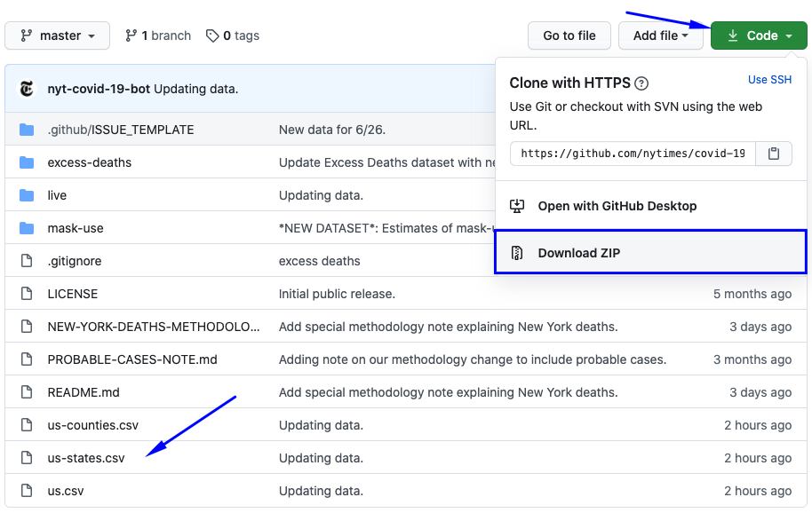The image size is (812, 513).
Task: Open the Updating data. commit message
Action: click(x=195, y=89)
